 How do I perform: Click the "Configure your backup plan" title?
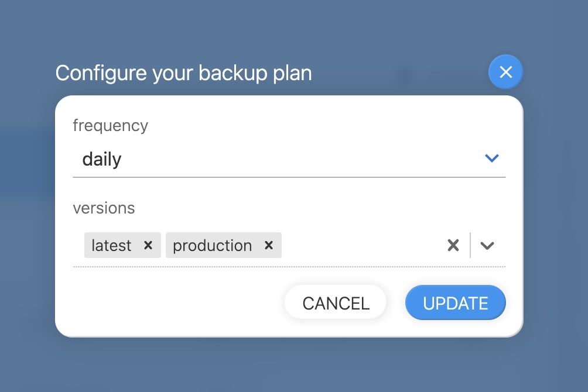(183, 73)
